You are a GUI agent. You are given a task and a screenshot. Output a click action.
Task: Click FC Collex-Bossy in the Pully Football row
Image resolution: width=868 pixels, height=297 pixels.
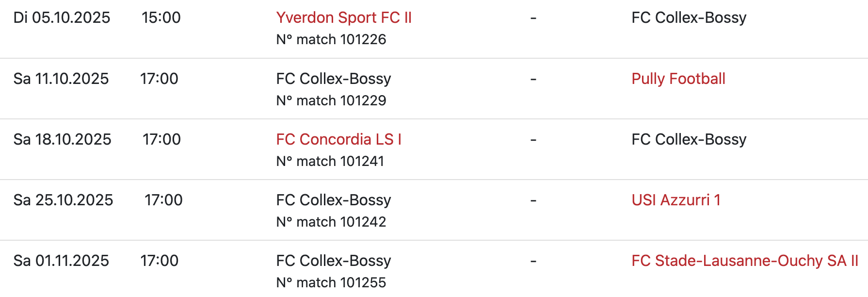[333, 79]
